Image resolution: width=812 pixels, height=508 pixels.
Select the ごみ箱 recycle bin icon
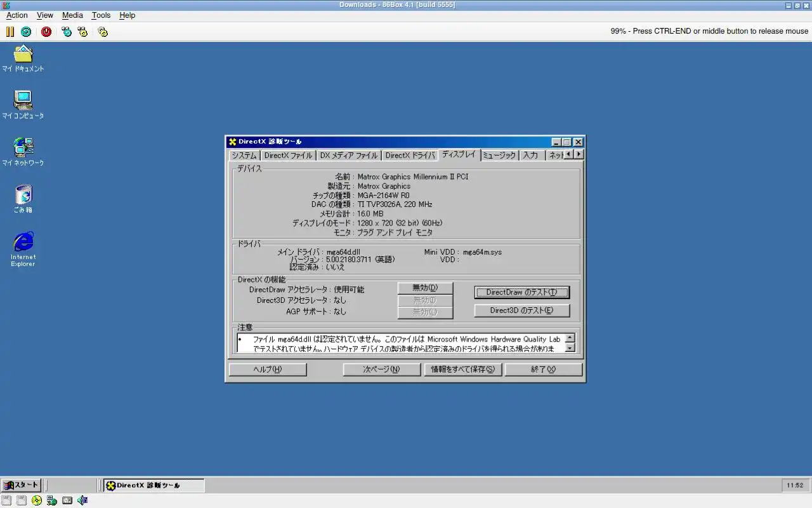(x=23, y=199)
